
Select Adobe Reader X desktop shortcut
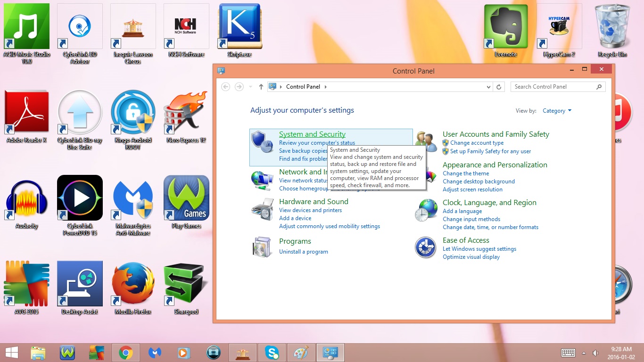26,116
